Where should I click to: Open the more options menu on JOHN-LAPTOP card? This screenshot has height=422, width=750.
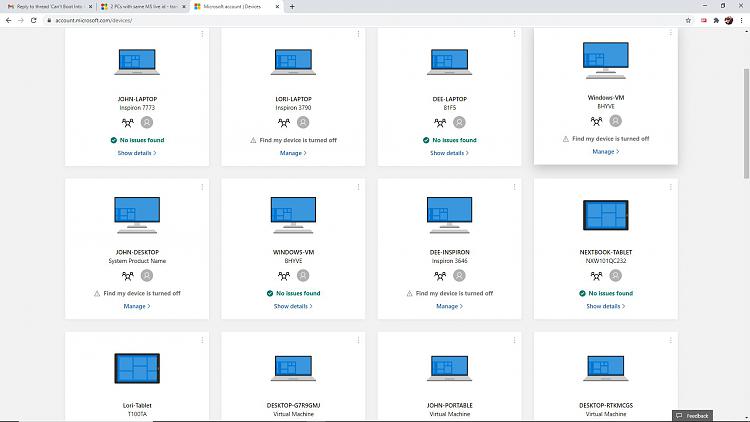(x=202, y=34)
